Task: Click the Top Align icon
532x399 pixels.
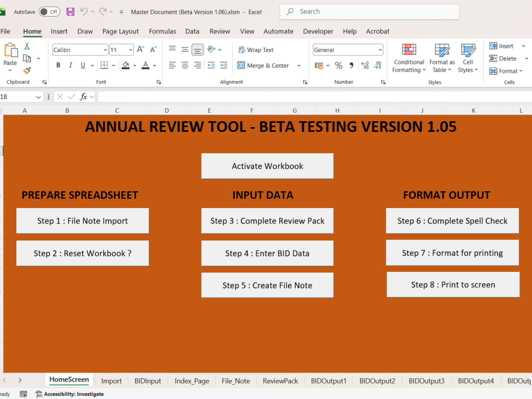Action: tap(172, 49)
